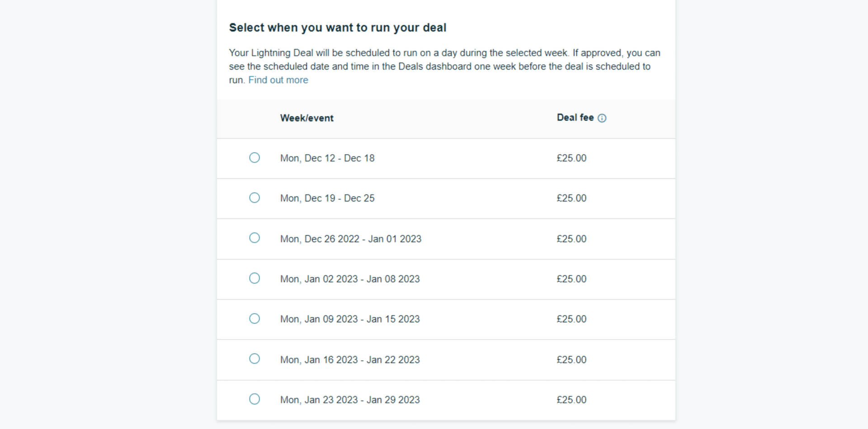
Task: Choose the Jan 23 - Jan 29 2023 radio button
Action: pos(255,399)
